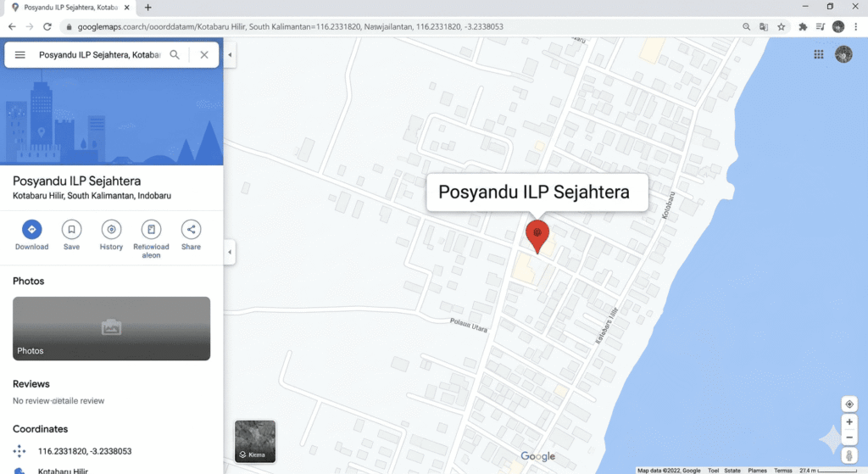Click the search magnifier icon
The height and width of the screenshot is (474, 868).
(175, 55)
